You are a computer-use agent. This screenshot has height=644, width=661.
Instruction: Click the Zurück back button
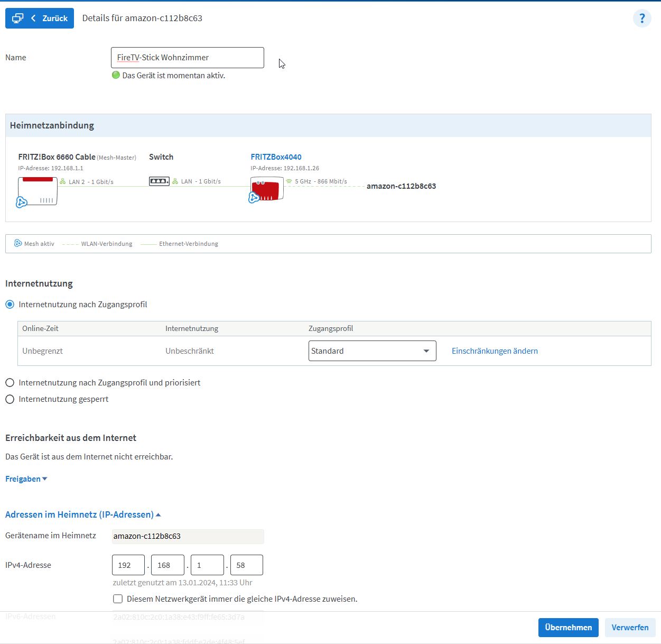pos(40,18)
